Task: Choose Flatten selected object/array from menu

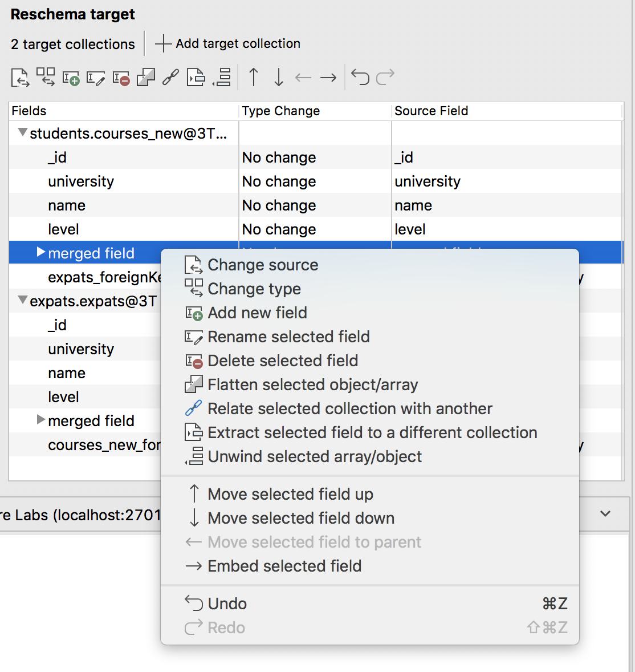Action: pos(312,384)
